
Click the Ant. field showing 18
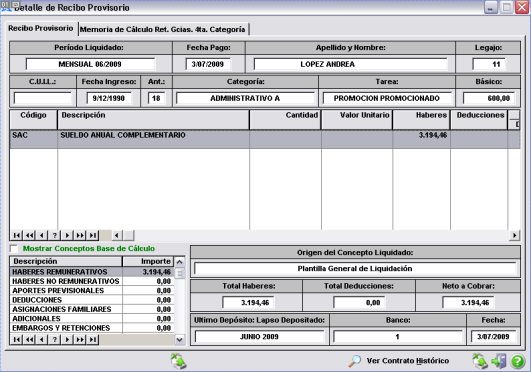(156, 98)
